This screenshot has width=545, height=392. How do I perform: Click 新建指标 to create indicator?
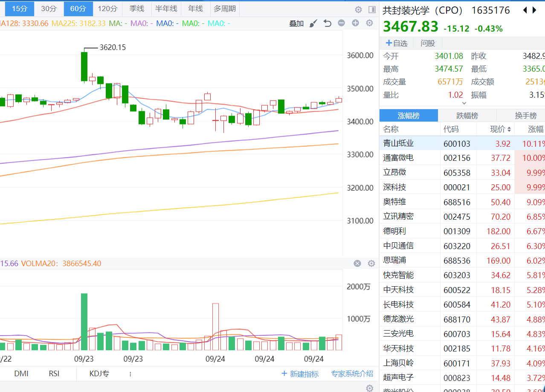point(300,374)
